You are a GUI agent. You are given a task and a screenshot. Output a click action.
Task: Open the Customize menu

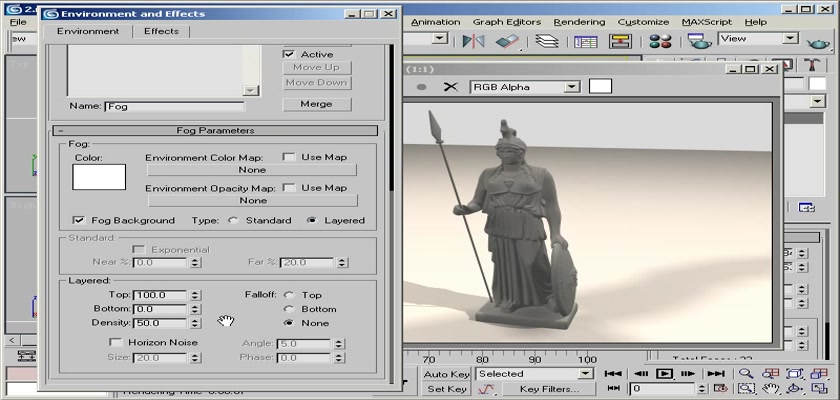(x=643, y=22)
